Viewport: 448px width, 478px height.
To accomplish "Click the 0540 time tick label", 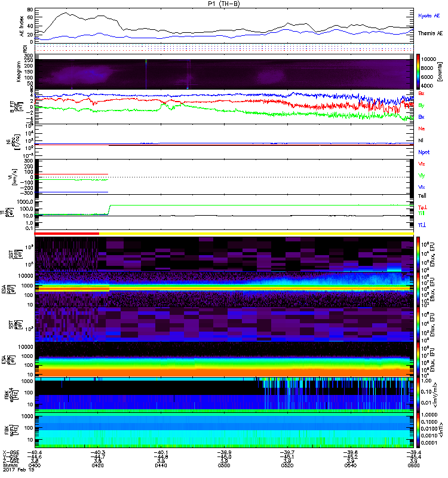I will [x=351, y=465].
